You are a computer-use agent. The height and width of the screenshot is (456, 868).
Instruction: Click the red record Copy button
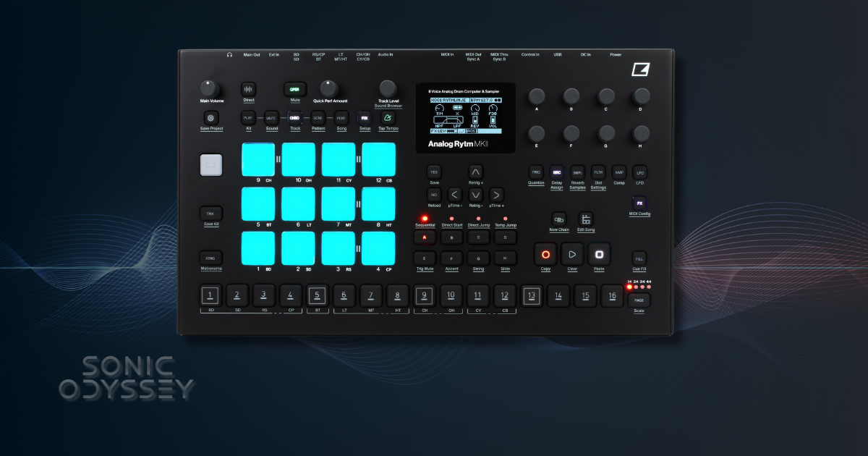[x=545, y=254]
